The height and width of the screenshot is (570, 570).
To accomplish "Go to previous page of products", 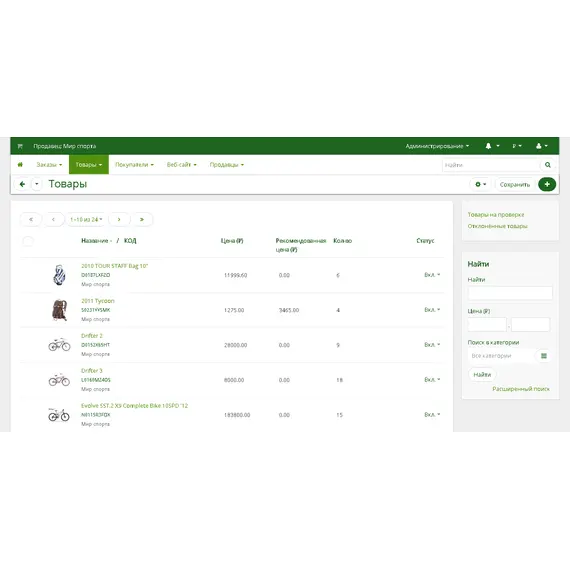I will (x=53, y=219).
